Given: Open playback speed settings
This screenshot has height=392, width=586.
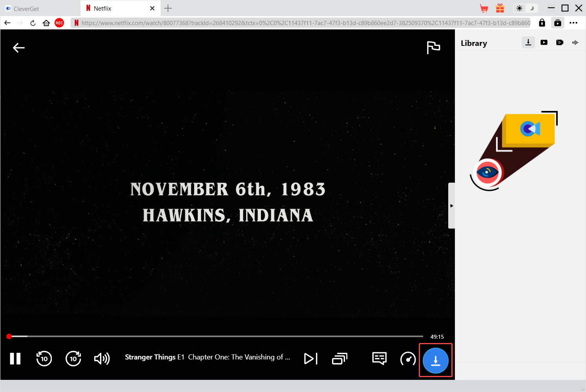Looking at the screenshot, I should 408,358.
